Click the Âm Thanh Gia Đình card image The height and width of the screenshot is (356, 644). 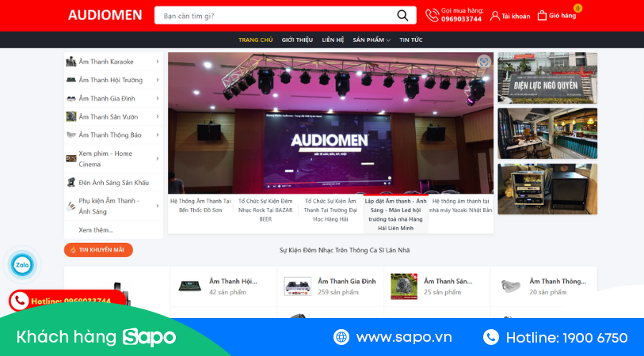point(297,286)
